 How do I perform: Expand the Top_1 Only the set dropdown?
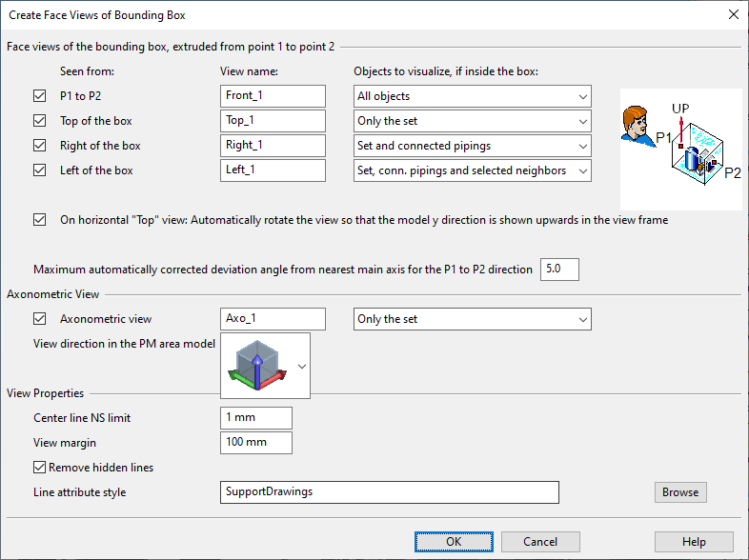point(472,121)
